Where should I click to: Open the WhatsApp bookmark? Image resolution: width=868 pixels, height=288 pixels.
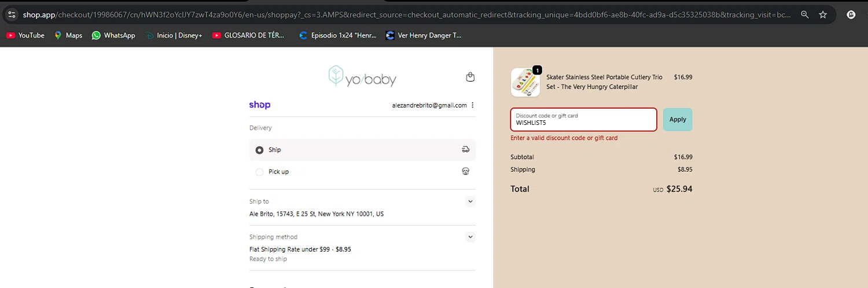tap(113, 35)
